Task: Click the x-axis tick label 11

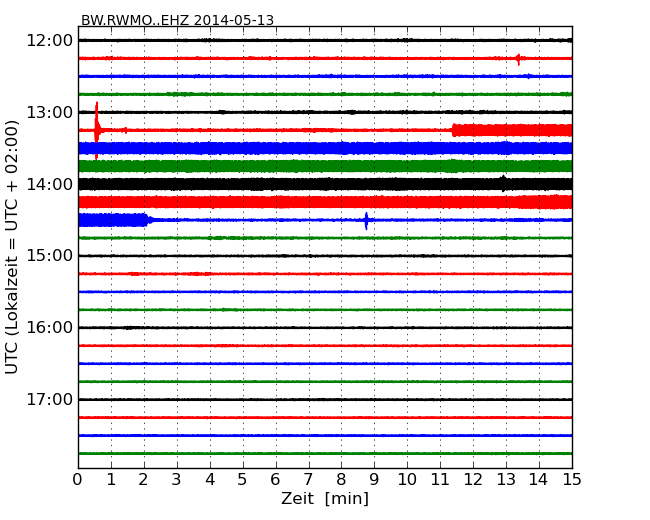Action: point(440,479)
